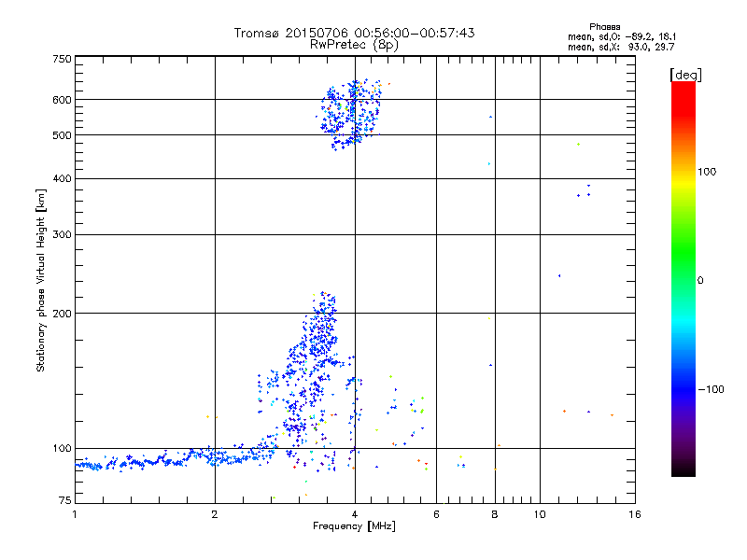Viewport: 747px width, 560px height.
Task: Click the y-axis tick label '75'
Action: (65, 500)
